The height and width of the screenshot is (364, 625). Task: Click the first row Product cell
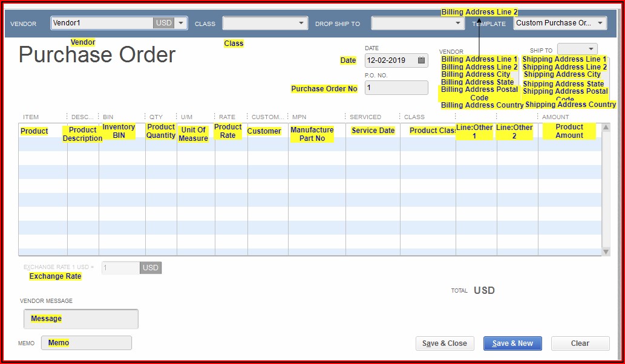pos(42,131)
